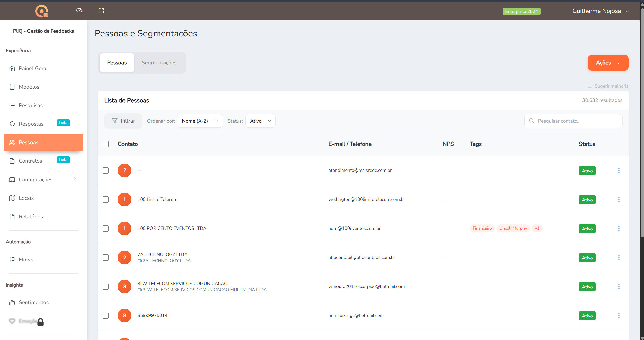Click the Financeiro tag
This screenshot has height=340, width=644.
482,228
